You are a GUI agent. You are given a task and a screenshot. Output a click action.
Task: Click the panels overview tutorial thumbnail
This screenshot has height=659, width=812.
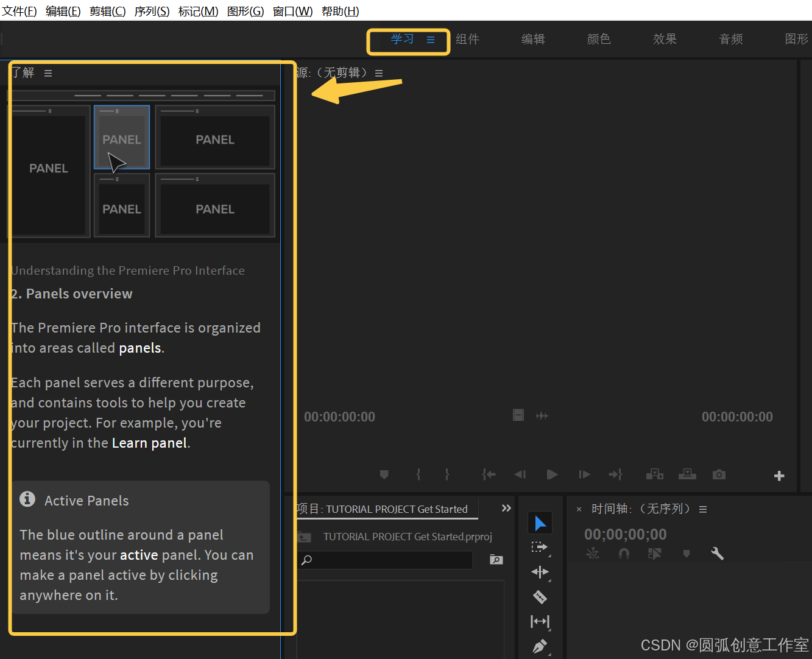coord(141,164)
